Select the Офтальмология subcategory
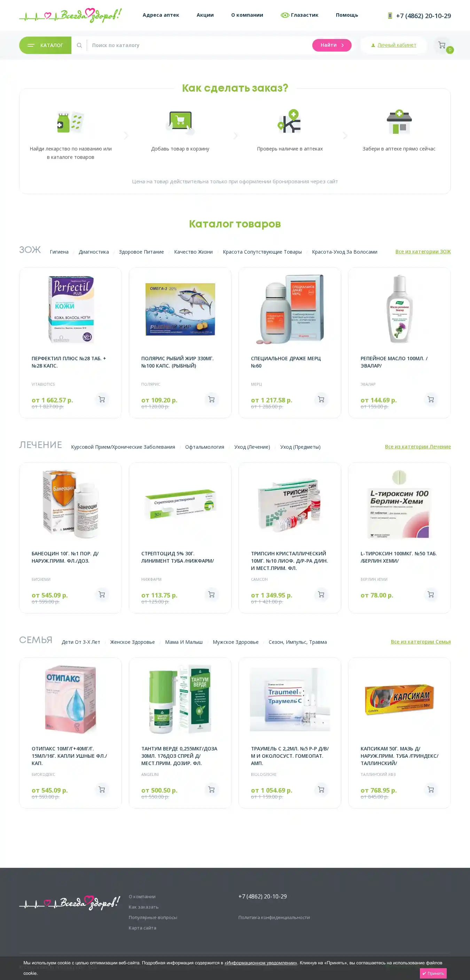This screenshot has height=980, width=470. [x=205, y=447]
